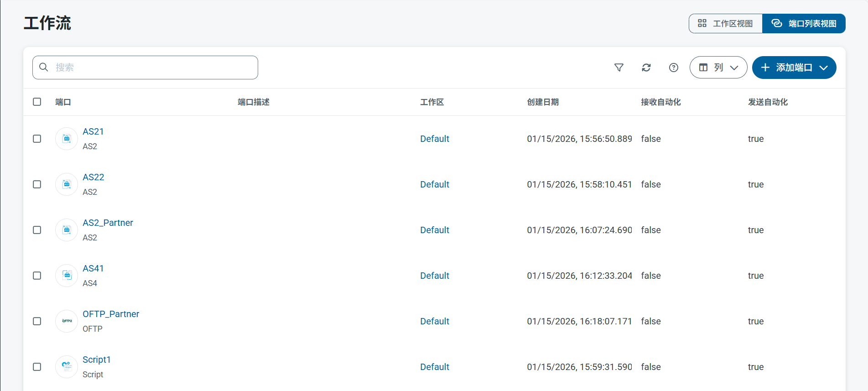Open Default workspace link for Script1

[x=434, y=367]
